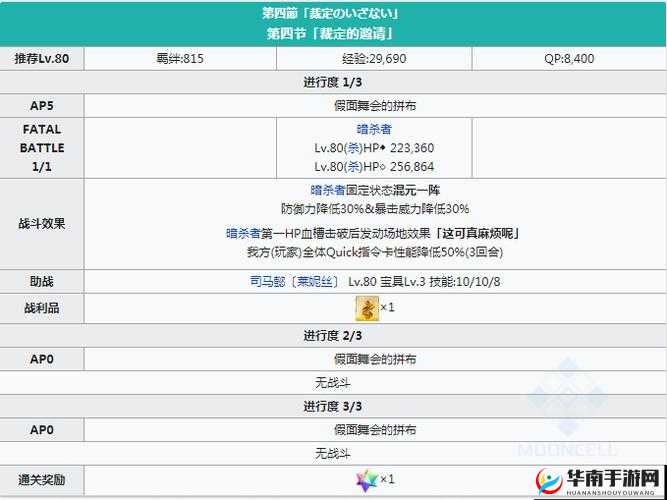The image size is (667, 500).
Task: Click the FATAL BATTLE 1/1 label
Action: [42, 148]
